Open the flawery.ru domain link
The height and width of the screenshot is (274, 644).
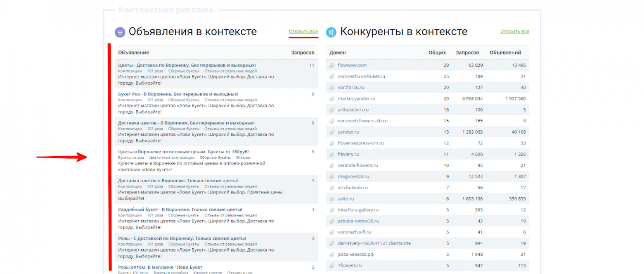tap(348, 155)
